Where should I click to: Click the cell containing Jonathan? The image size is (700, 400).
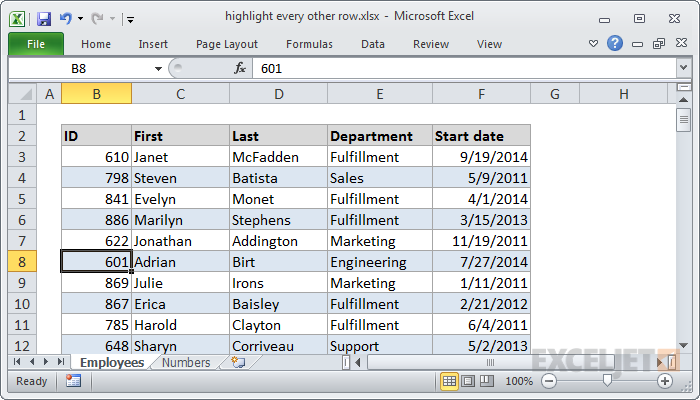pos(180,241)
